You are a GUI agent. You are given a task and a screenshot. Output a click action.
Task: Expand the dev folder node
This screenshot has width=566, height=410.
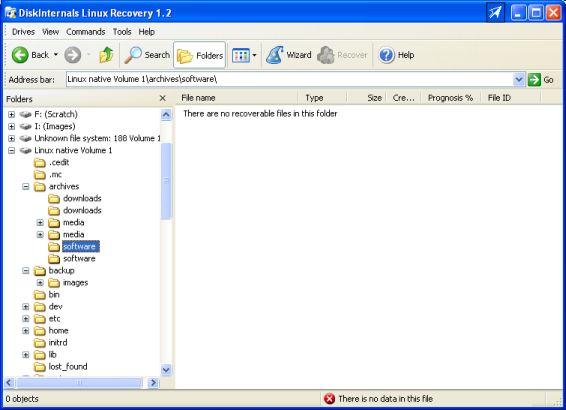point(26,307)
